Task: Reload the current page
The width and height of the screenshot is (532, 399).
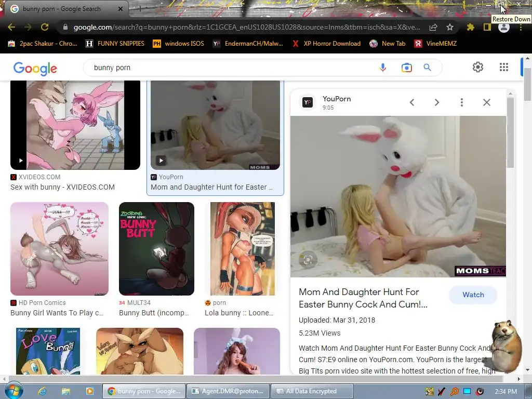Action: click(x=45, y=27)
